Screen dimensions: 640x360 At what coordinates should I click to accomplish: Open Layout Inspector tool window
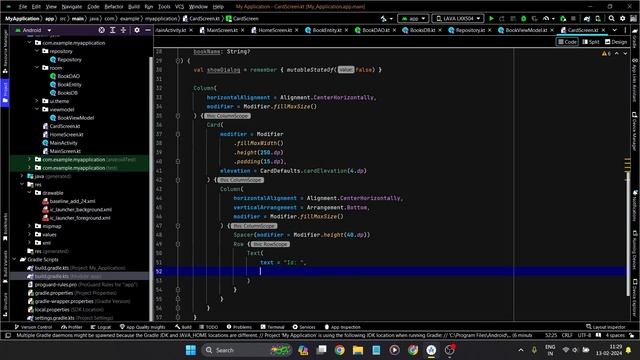pos(605,327)
